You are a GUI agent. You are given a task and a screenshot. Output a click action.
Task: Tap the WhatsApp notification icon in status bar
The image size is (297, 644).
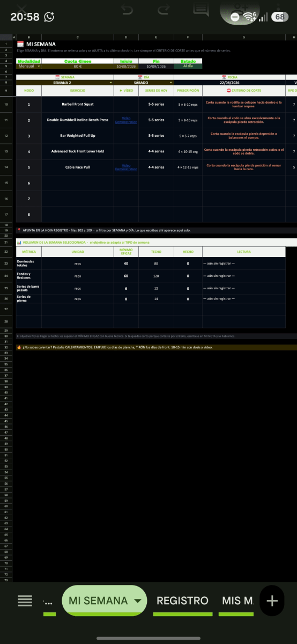pos(49,17)
